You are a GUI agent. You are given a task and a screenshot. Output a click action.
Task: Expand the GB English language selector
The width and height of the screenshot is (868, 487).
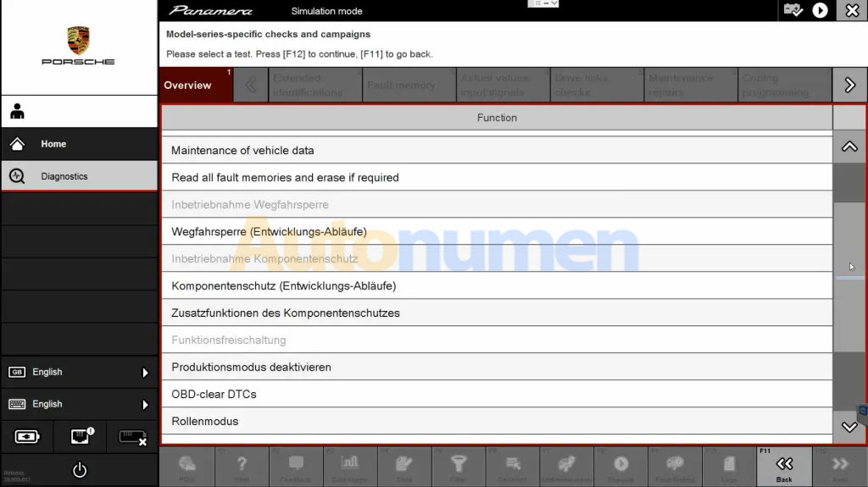(79, 373)
